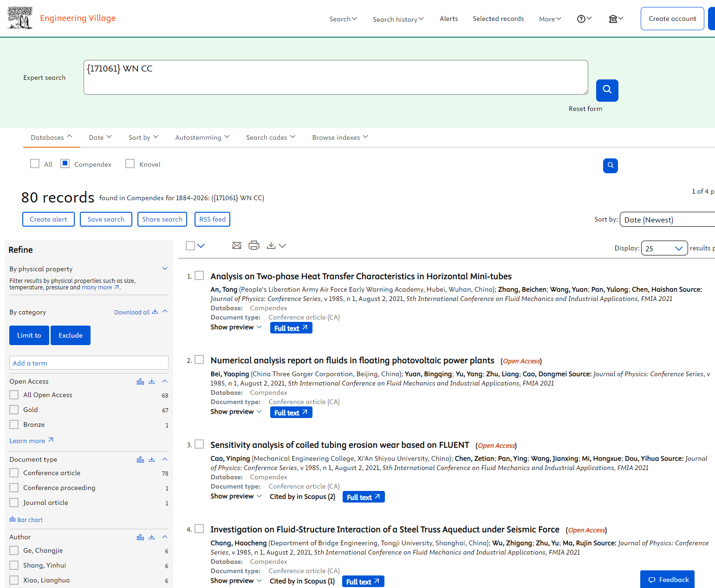Select result 1 checkbox

(x=199, y=275)
